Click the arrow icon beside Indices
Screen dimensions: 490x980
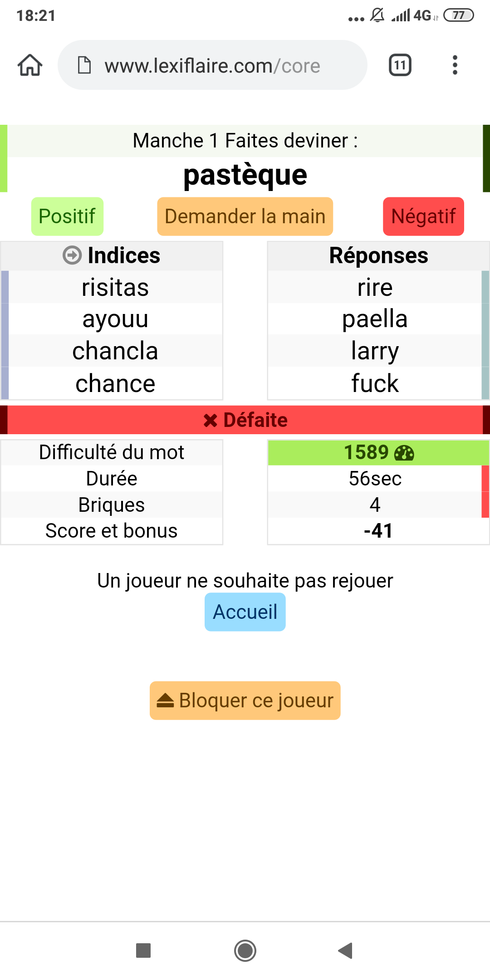tap(72, 255)
